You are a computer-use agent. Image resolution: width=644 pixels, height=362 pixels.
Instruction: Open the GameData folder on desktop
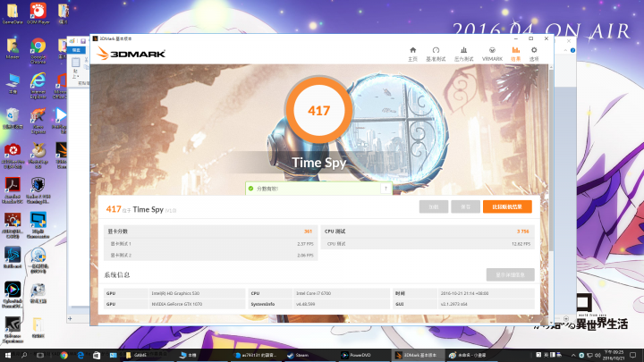pos(13,13)
